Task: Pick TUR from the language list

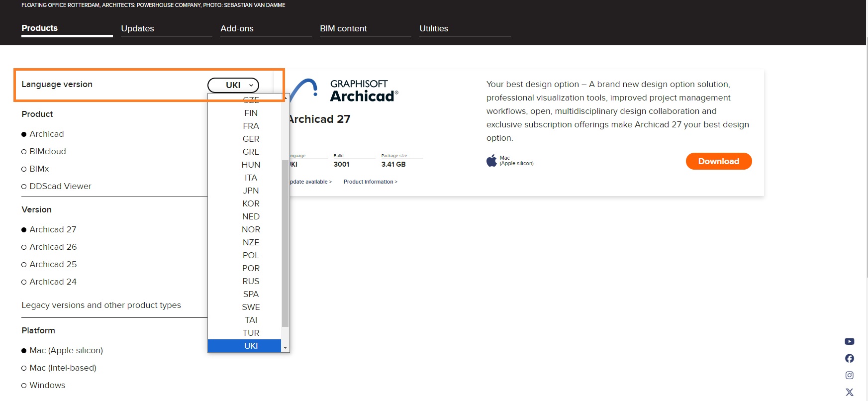Action: click(x=245, y=333)
